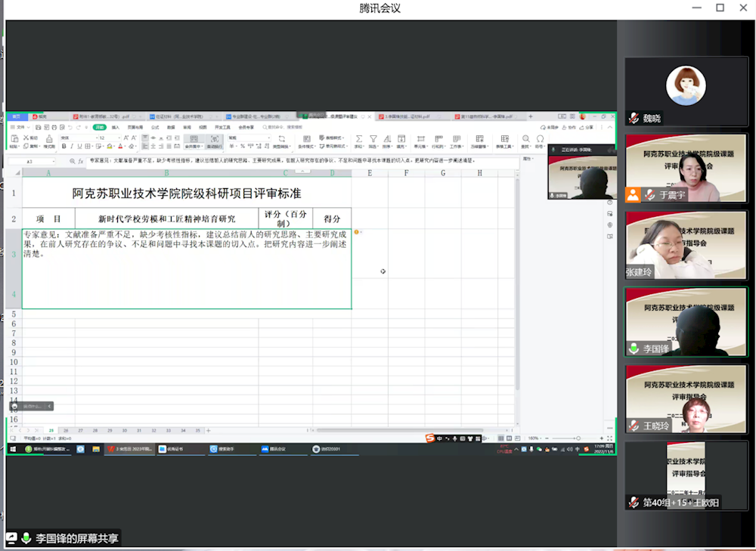The image size is (756, 551).
Task: Click the fill color bucket swatch
Action: pos(110,146)
